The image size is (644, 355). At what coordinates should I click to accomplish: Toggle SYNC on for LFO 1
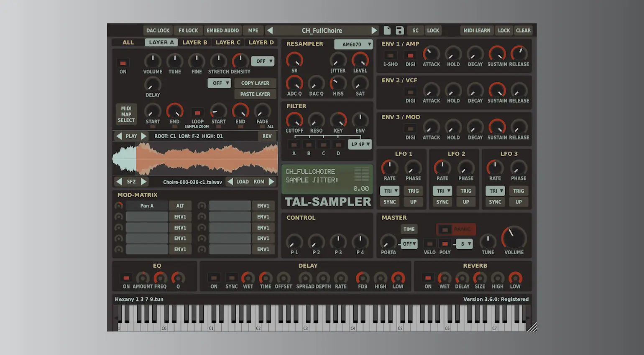coord(389,202)
